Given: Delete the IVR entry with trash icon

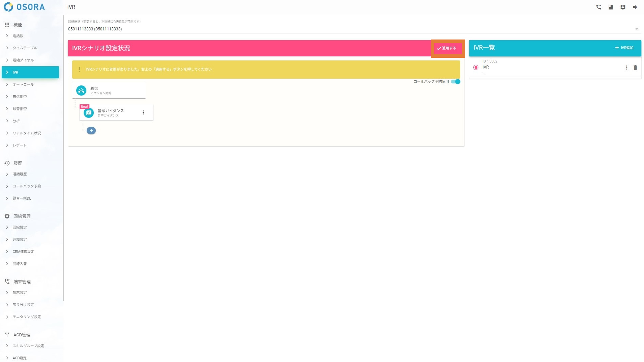Looking at the screenshot, I should point(635,68).
